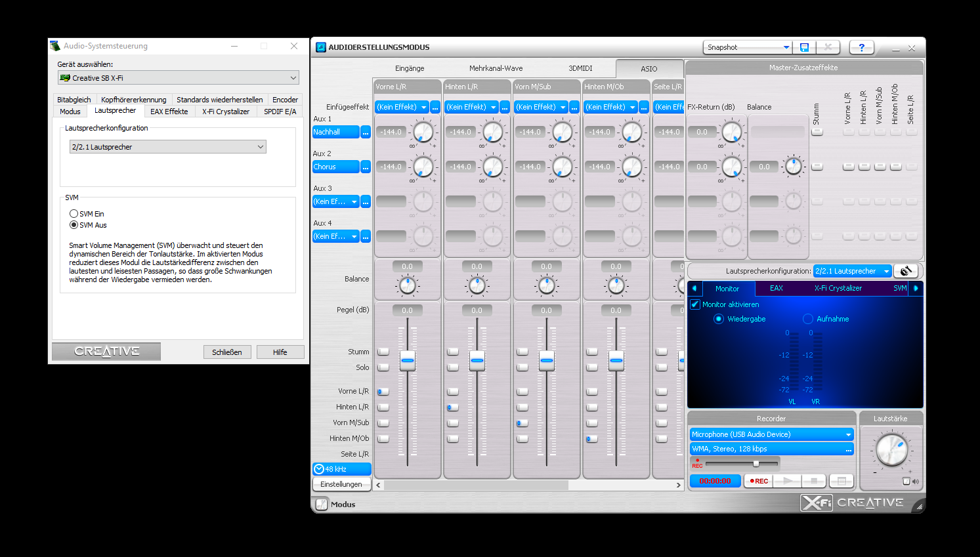Show previous monitor panel tabs with the left arrow
Screen dimensions: 980x557
[694, 288]
